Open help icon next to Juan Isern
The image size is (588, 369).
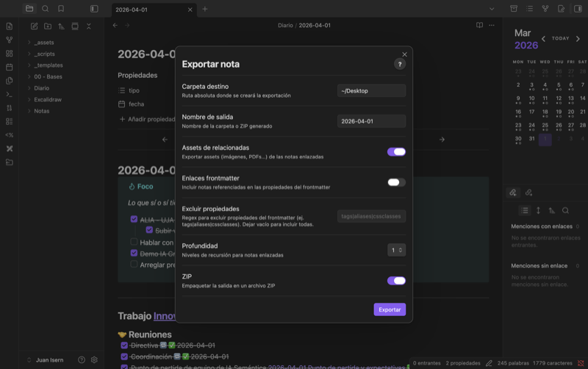tap(82, 359)
